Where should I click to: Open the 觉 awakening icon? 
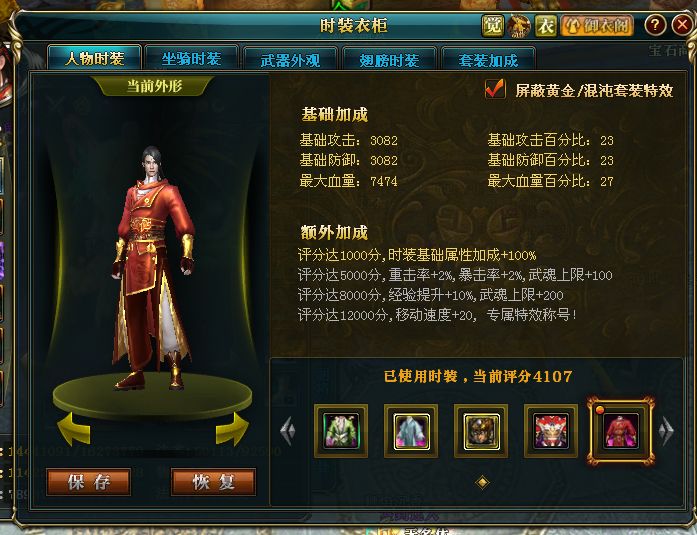point(493,26)
